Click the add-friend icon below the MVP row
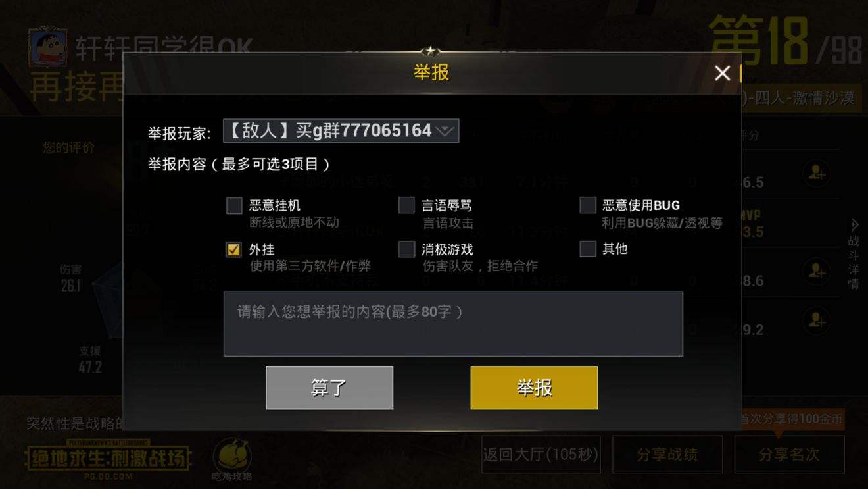 816,270
